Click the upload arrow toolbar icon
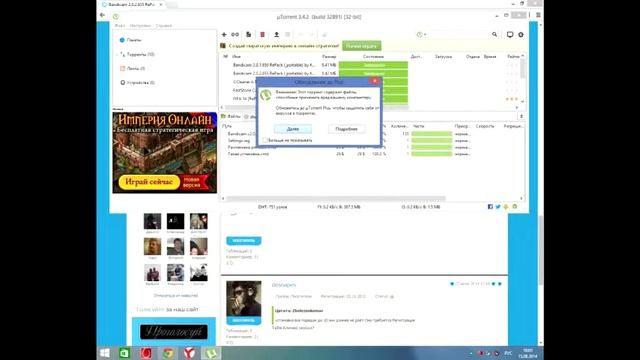The width and height of the screenshot is (640, 360). coord(276,35)
